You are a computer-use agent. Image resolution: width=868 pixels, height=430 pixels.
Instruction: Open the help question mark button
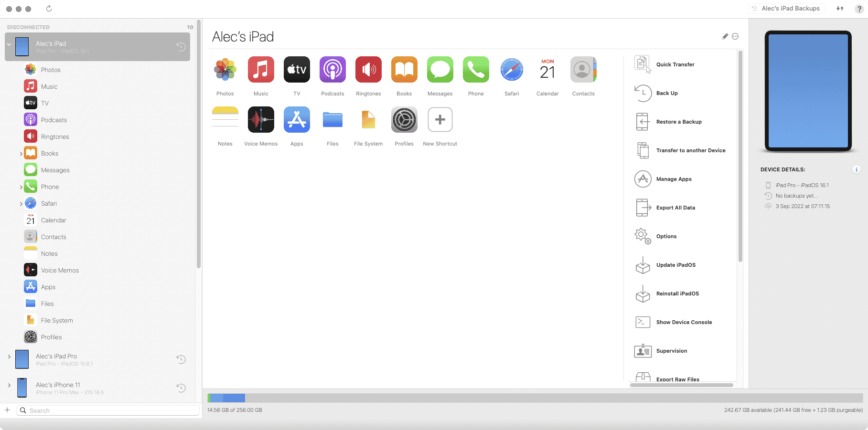(x=859, y=9)
